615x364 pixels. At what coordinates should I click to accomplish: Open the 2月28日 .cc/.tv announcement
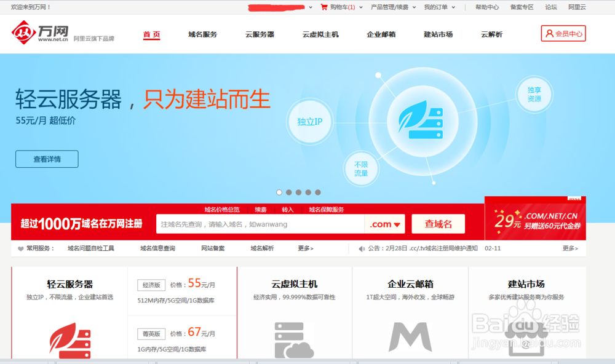[423, 248]
